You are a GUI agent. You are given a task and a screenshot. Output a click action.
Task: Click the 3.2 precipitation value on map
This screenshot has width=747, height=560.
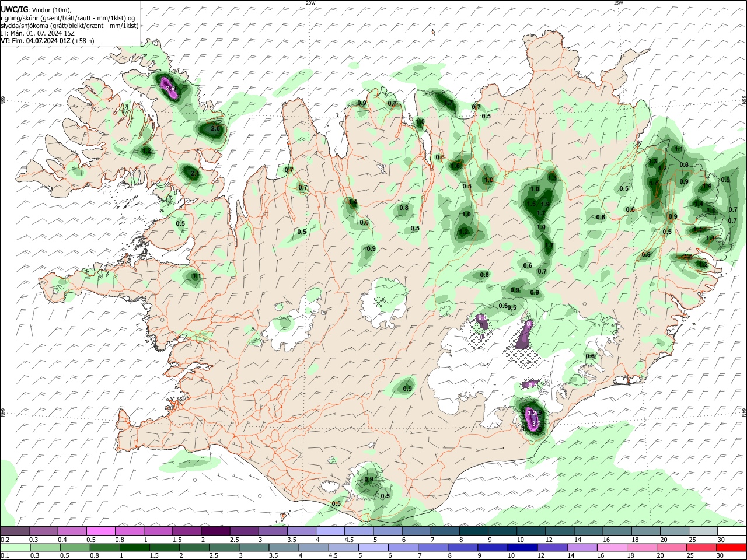[531, 412]
